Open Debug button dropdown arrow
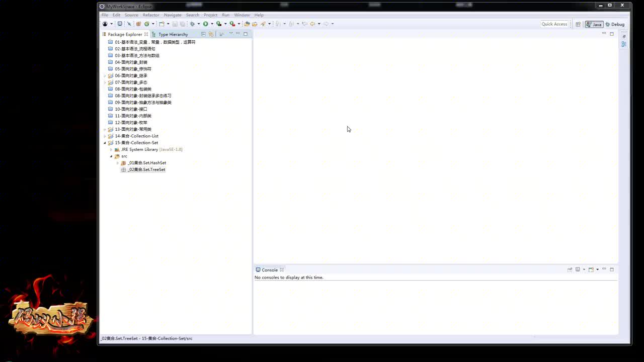This screenshot has height=362, width=644. coord(199,24)
